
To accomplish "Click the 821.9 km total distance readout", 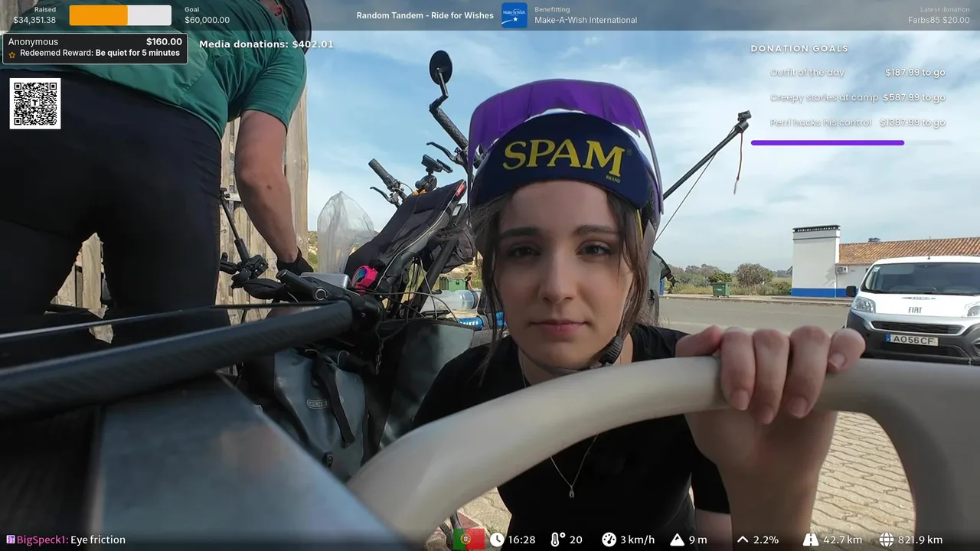I will [920, 540].
